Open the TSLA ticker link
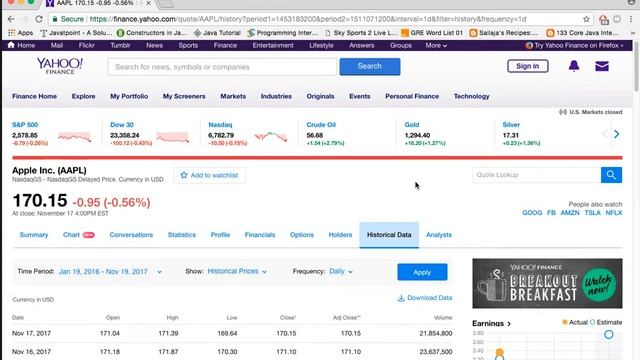This screenshot has height=360, width=640. (592, 213)
